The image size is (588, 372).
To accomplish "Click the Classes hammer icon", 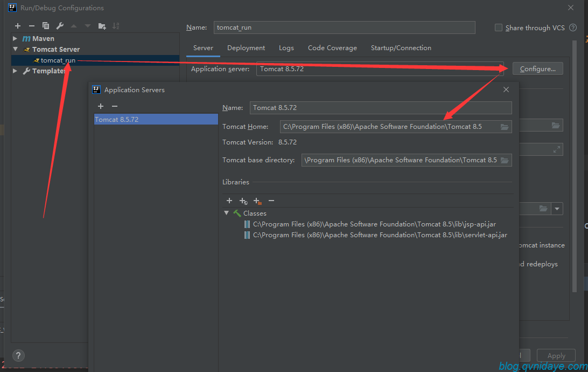I will (x=237, y=213).
